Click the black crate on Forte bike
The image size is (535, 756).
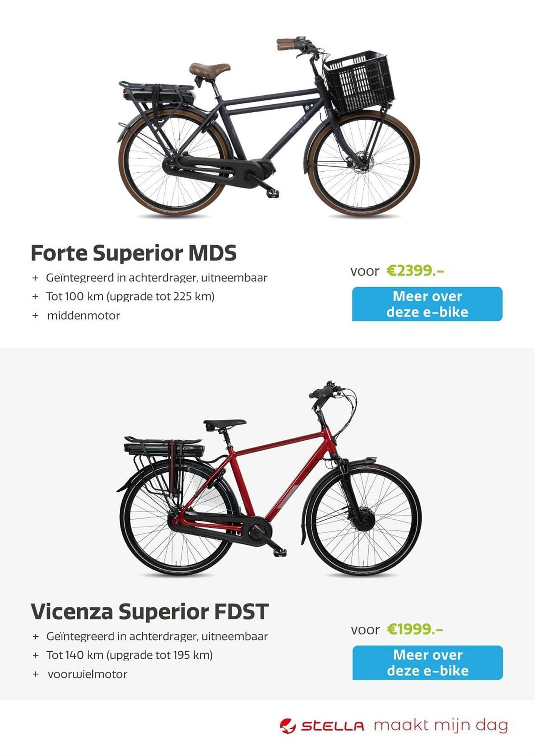[359, 82]
